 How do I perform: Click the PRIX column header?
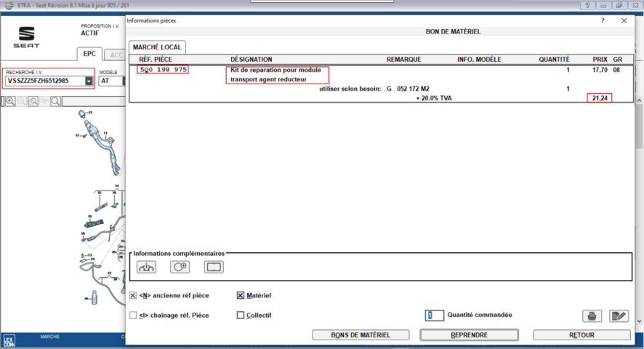(600, 60)
